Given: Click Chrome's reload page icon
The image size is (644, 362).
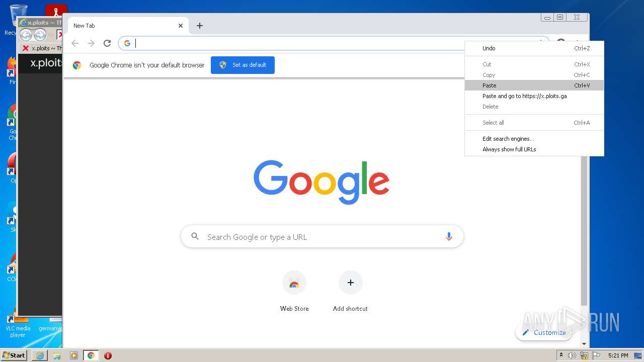Looking at the screenshot, I should (x=107, y=43).
